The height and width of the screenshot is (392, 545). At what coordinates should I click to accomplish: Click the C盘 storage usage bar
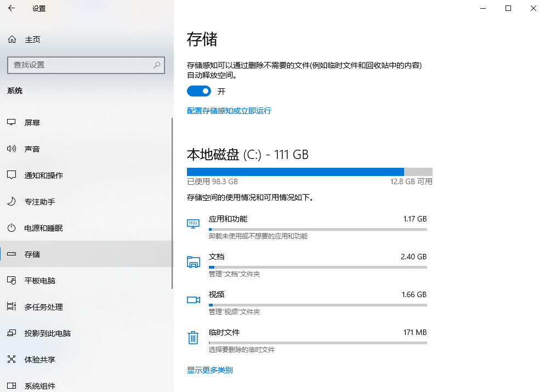click(310, 171)
